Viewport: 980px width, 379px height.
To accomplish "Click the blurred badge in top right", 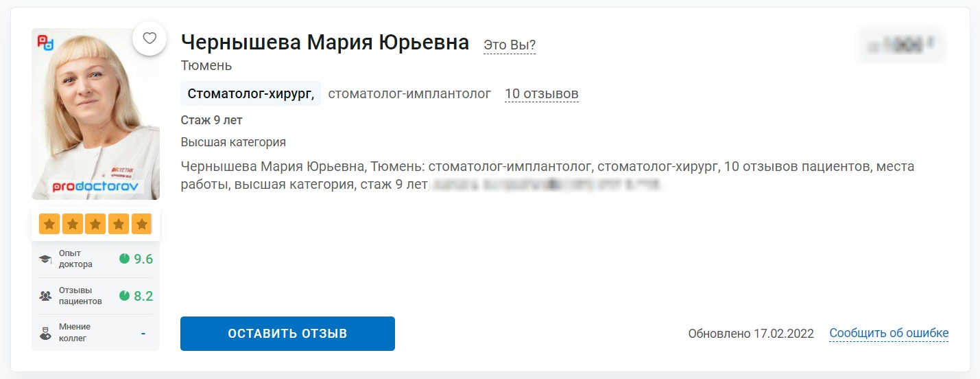I will click(x=901, y=45).
